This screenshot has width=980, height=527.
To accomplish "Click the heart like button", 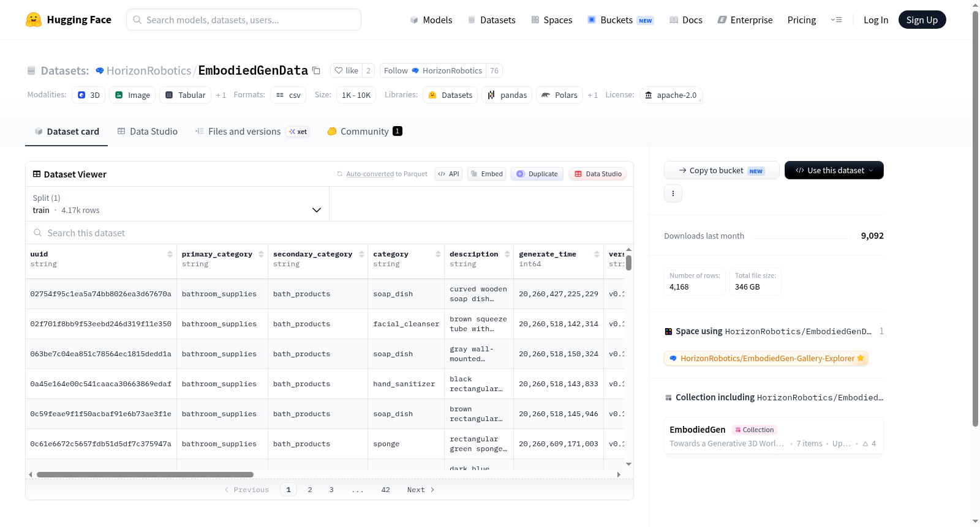I will click(346, 70).
